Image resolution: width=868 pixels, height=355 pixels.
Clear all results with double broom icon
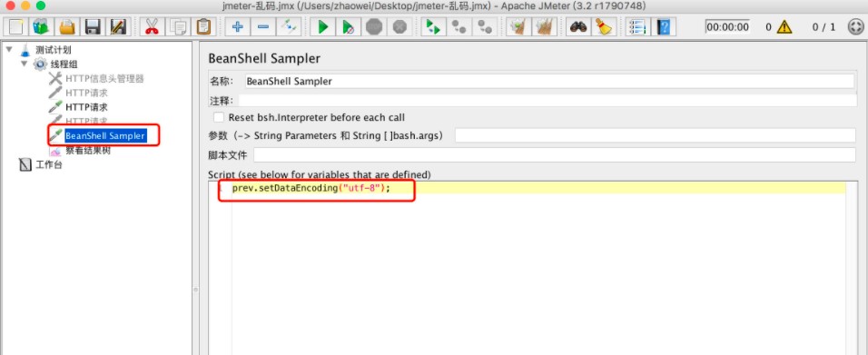(x=545, y=26)
